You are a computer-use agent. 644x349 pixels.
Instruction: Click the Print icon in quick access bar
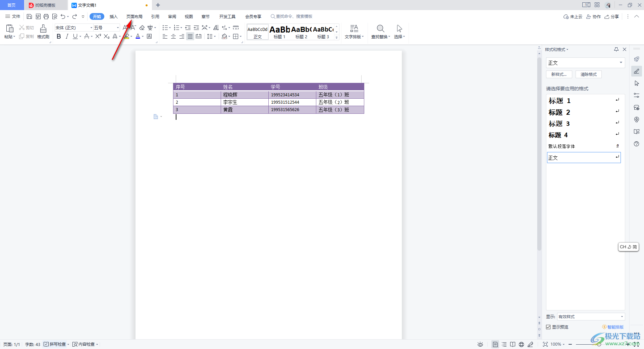coord(46,16)
